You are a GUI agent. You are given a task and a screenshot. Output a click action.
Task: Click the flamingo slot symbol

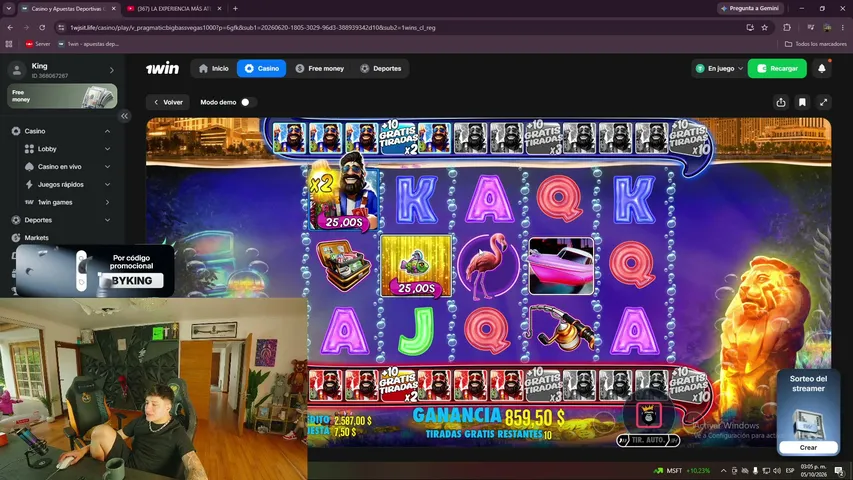click(488, 266)
